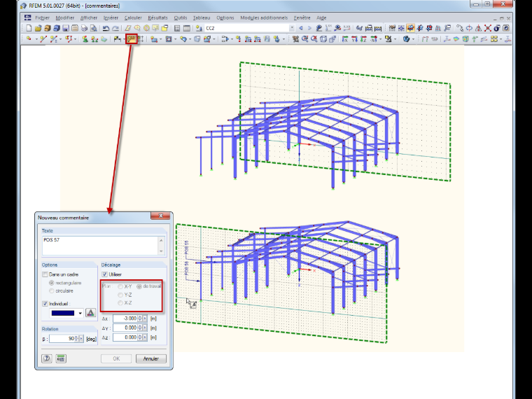Screen dimensions: 532x399
Task: Open the color selection dropdown arrow
Action: pos(80,313)
